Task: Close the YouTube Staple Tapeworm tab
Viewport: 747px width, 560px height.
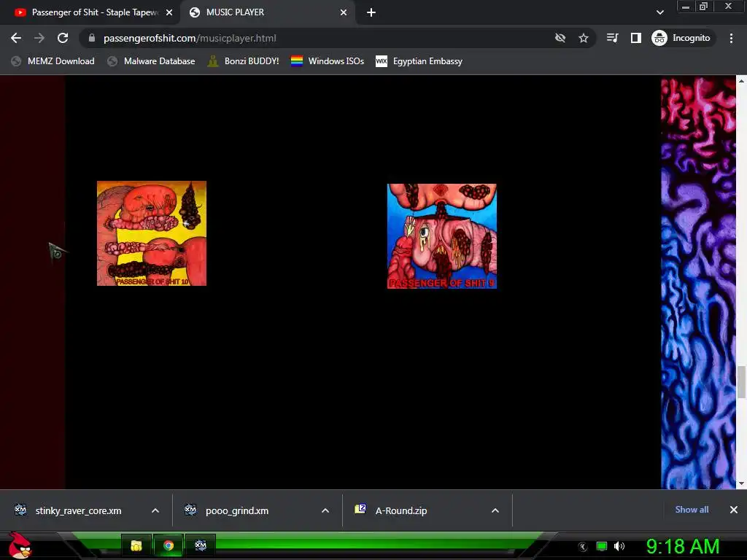Action: coord(169,12)
